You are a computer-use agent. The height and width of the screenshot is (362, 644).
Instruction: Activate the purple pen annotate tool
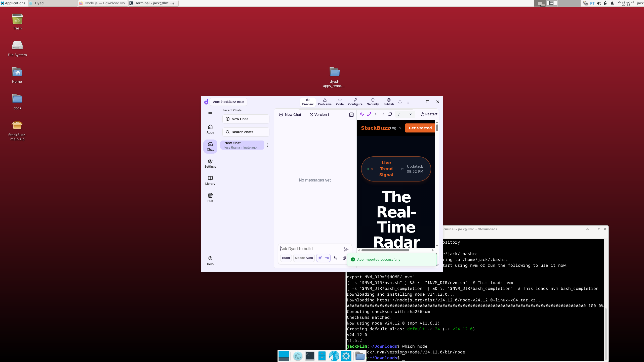pos(369,114)
